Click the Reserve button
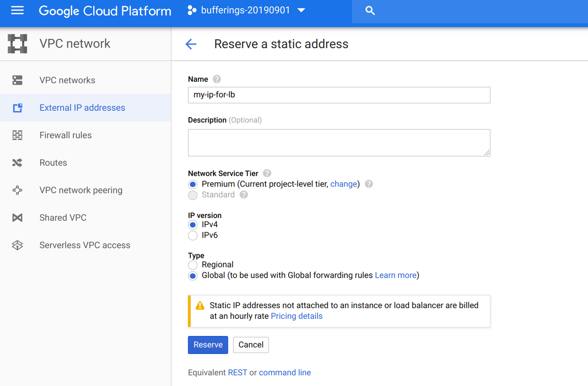 click(x=208, y=345)
